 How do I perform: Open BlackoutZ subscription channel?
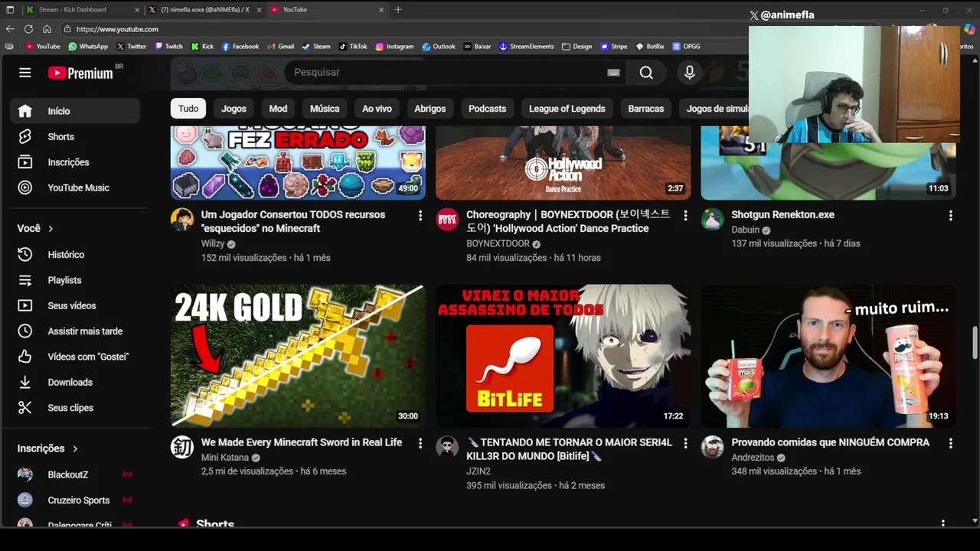(75, 474)
